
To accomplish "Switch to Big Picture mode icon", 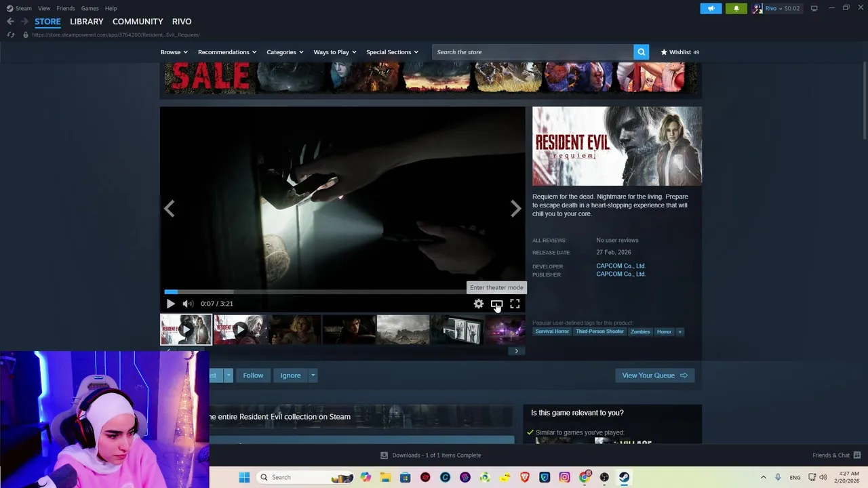I will tap(814, 8).
